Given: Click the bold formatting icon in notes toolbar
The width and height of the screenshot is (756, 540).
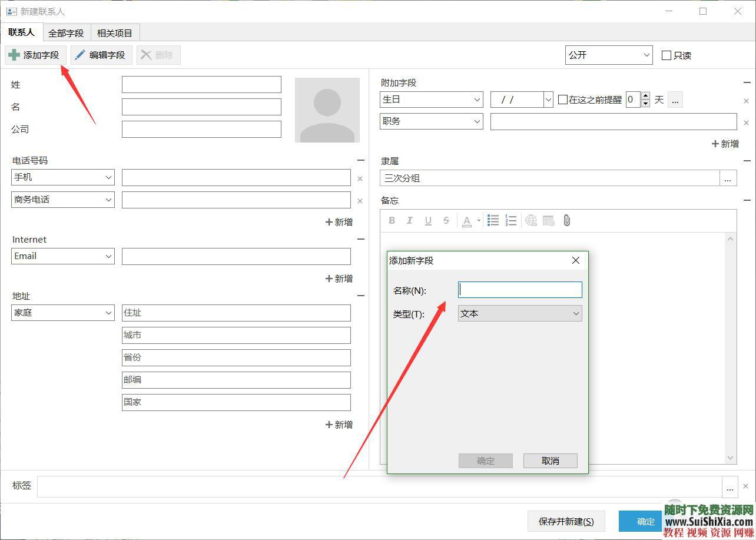Looking at the screenshot, I should coord(392,221).
